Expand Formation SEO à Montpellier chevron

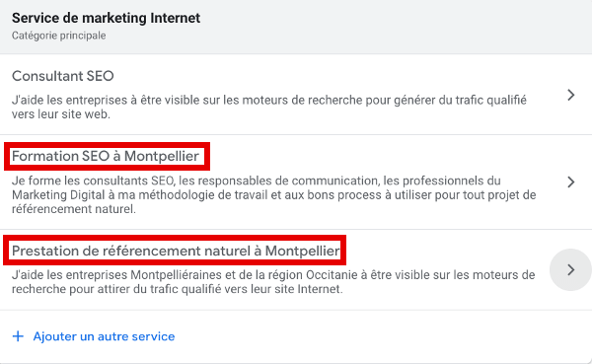coord(571,182)
